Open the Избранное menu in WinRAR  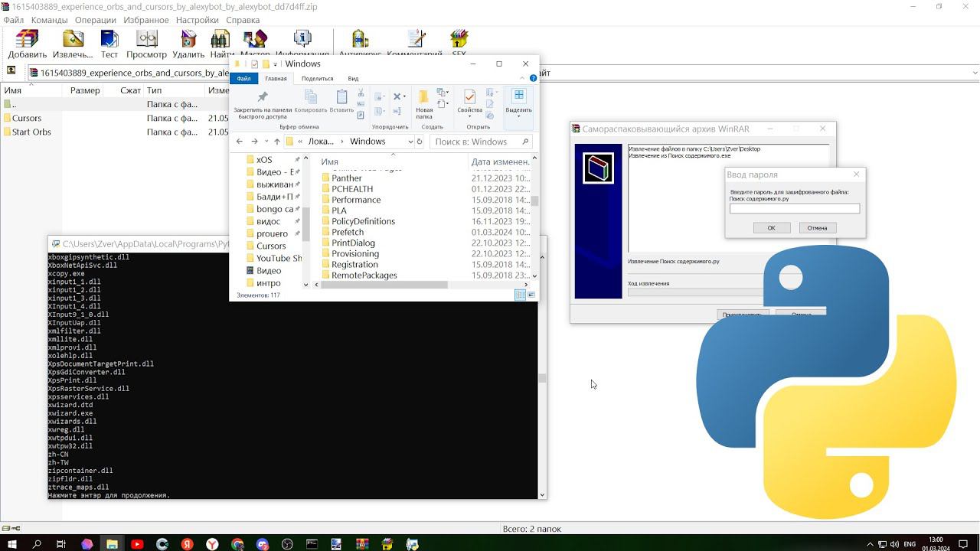tap(145, 20)
